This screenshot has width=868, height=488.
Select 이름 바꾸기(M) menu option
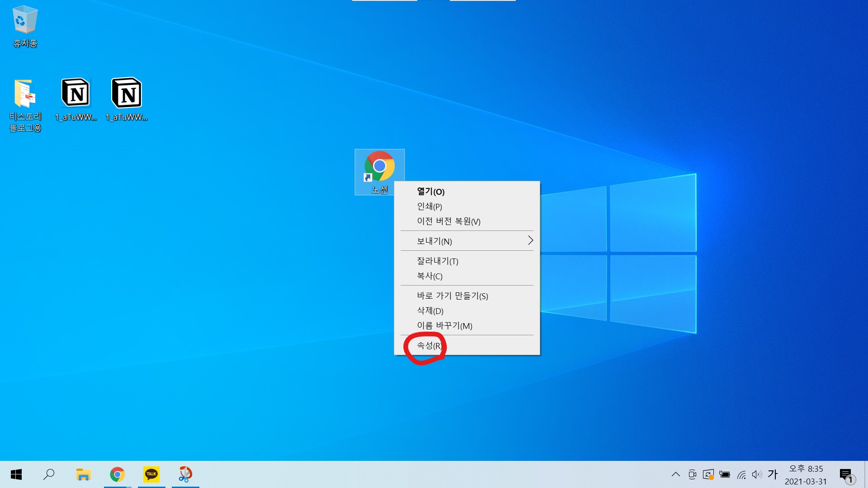tap(444, 326)
